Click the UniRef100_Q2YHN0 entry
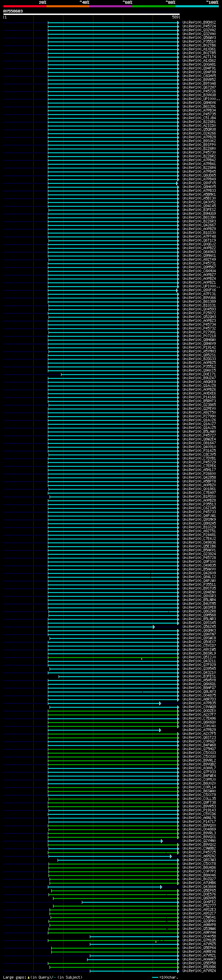 (x=199, y=841)
